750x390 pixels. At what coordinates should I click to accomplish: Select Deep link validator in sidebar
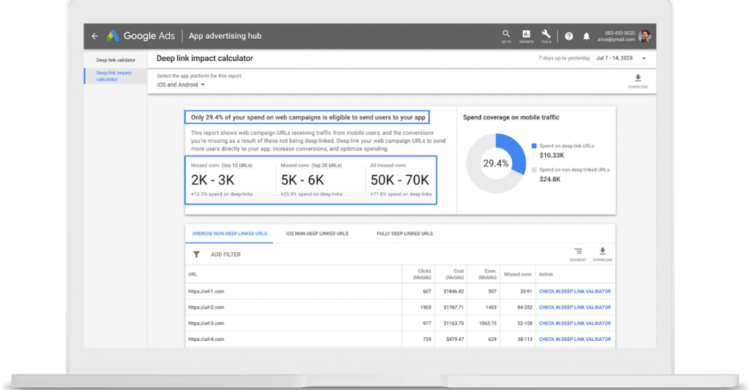pyautogui.click(x=116, y=60)
